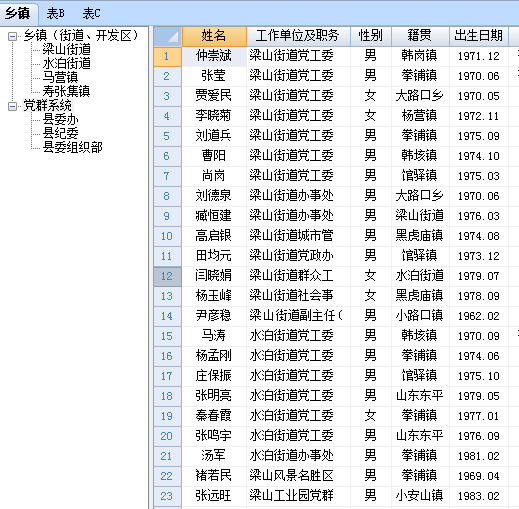The height and width of the screenshot is (509, 519).
Task: Switch to the 表B tab
Action: [56, 13]
